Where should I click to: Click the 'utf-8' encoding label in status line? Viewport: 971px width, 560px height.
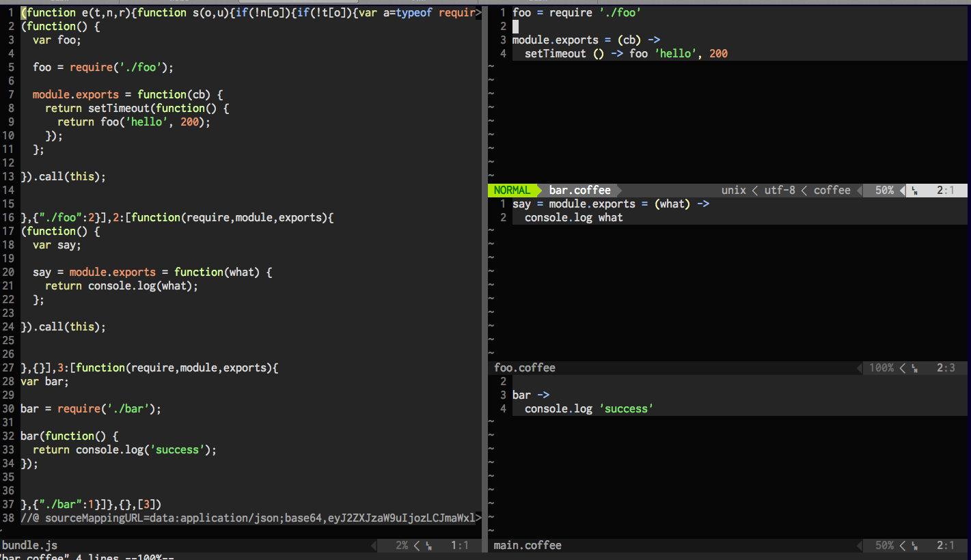780,191
